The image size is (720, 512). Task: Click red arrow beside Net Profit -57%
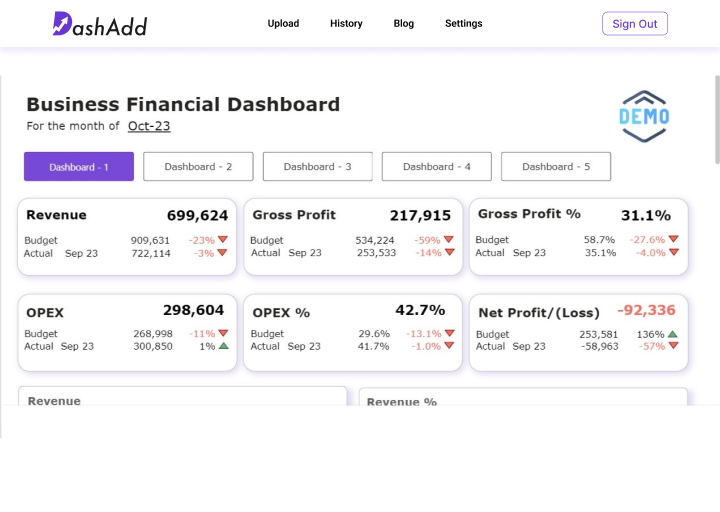coord(673,346)
